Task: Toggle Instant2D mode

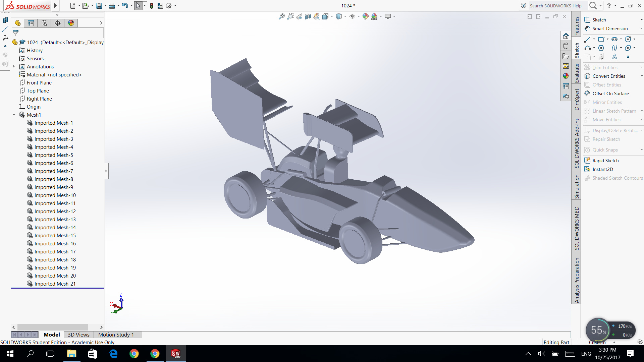Action: coord(602,169)
